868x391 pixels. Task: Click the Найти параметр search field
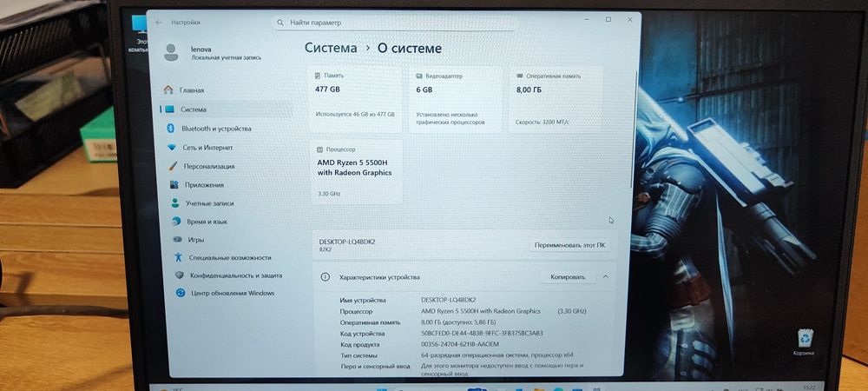pyautogui.click(x=396, y=23)
